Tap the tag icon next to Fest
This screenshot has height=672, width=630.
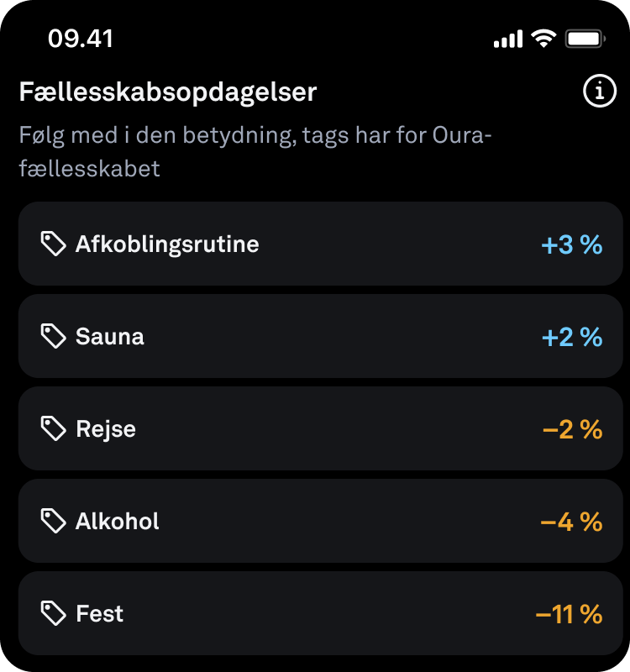(53, 613)
